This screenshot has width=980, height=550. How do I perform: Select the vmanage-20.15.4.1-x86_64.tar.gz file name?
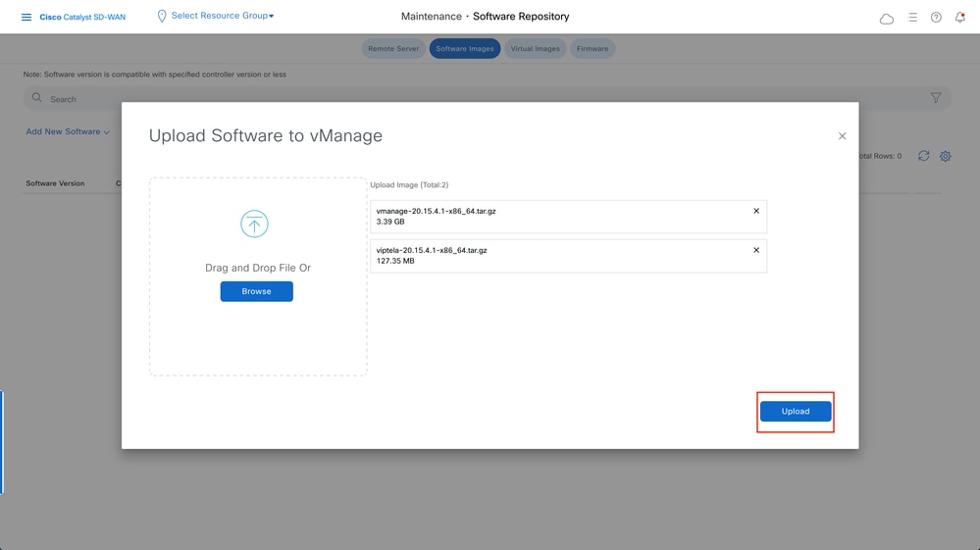(436, 211)
